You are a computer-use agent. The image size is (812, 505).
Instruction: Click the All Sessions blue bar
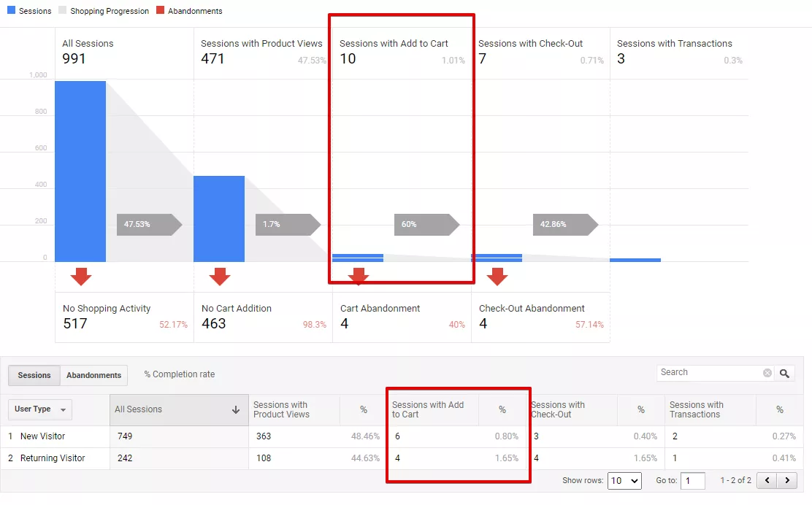[80, 171]
